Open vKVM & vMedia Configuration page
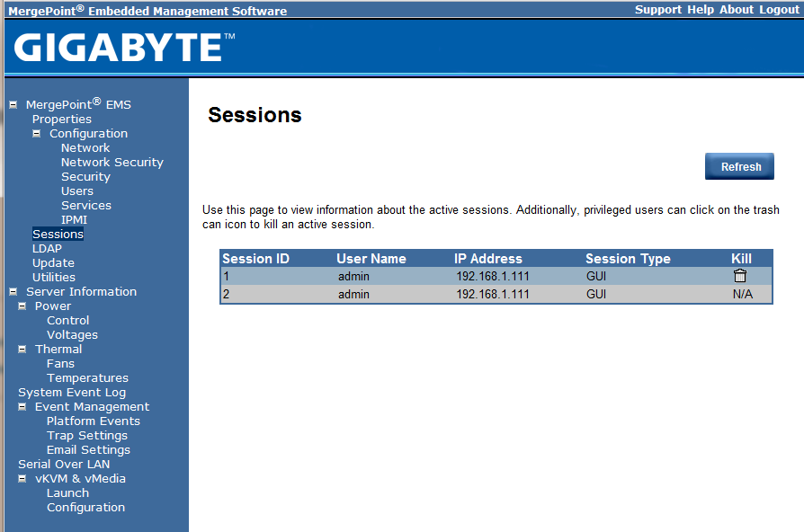804x532 pixels. pos(86,507)
